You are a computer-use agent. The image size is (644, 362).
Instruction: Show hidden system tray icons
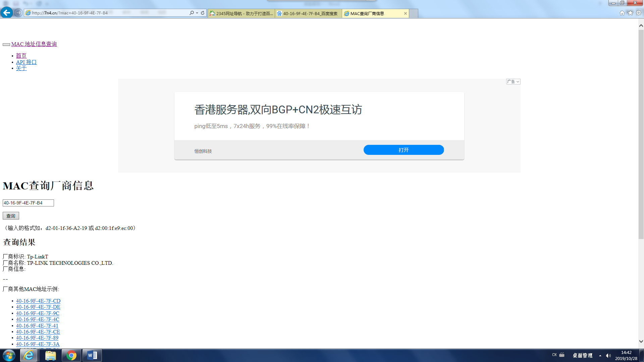[600, 356]
